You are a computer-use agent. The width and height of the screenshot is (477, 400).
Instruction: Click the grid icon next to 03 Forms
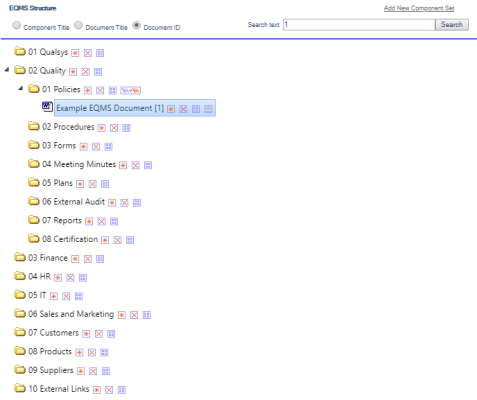pyautogui.click(x=108, y=147)
